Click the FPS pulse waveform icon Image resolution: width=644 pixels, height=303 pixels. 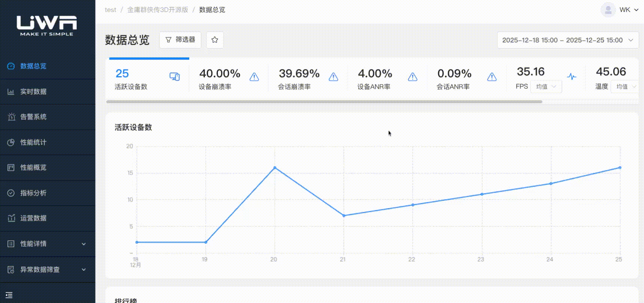[x=571, y=77]
